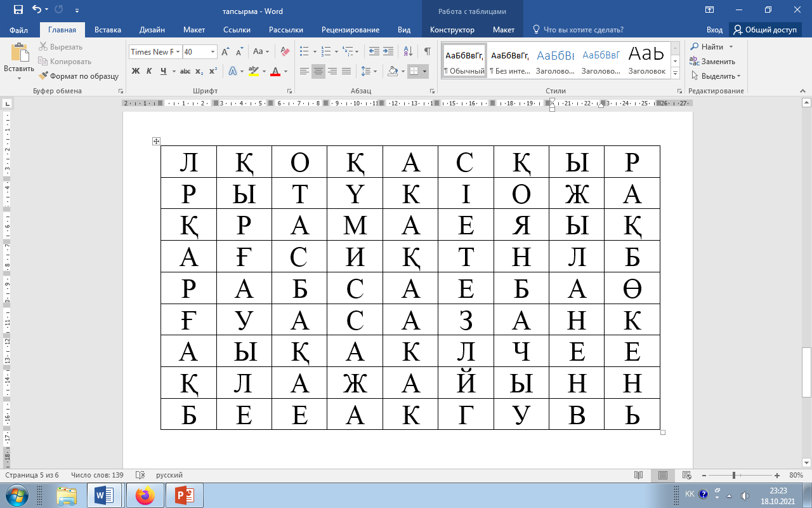Image resolution: width=812 pixels, height=508 pixels.
Task: Toggle bold formatting (Ж)
Action: (x=135, y=71)
